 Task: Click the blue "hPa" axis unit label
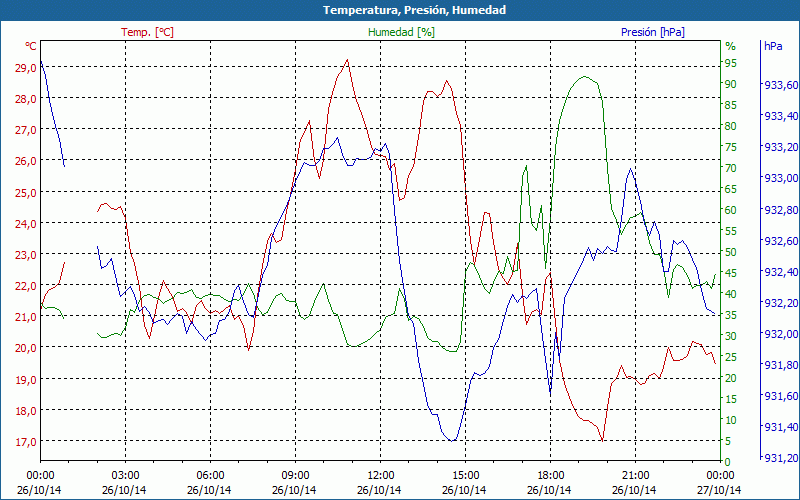click(773, 46)
